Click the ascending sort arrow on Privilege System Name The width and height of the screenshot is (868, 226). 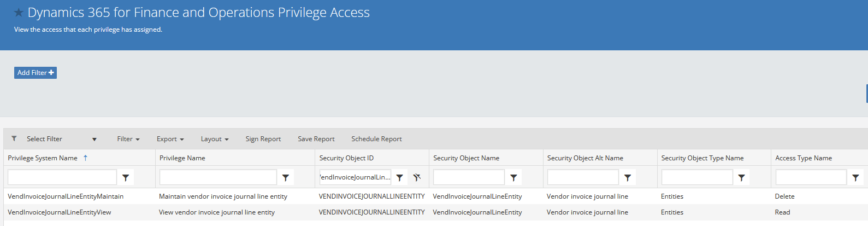[85, 158]
